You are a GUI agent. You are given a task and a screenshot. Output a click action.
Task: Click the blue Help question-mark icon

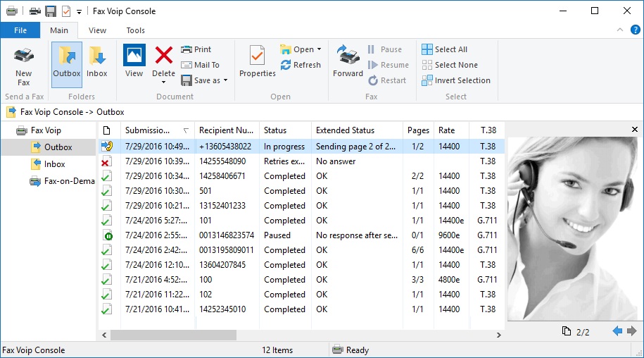(x=635, y=30)
